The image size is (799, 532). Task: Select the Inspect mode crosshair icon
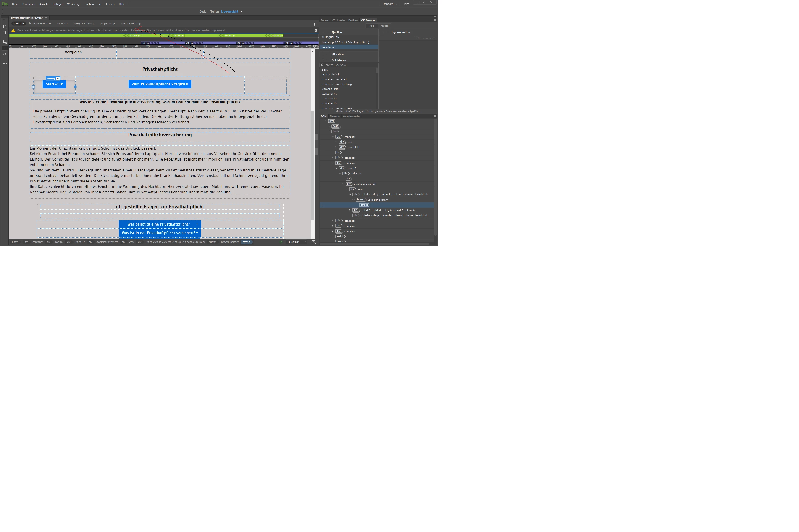tap(5, 54)
